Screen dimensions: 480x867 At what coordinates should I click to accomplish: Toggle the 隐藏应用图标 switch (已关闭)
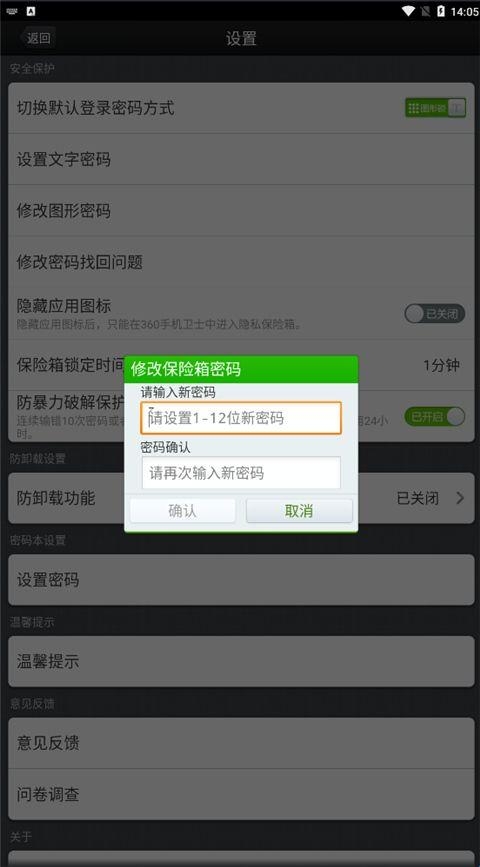pos(435,314)
